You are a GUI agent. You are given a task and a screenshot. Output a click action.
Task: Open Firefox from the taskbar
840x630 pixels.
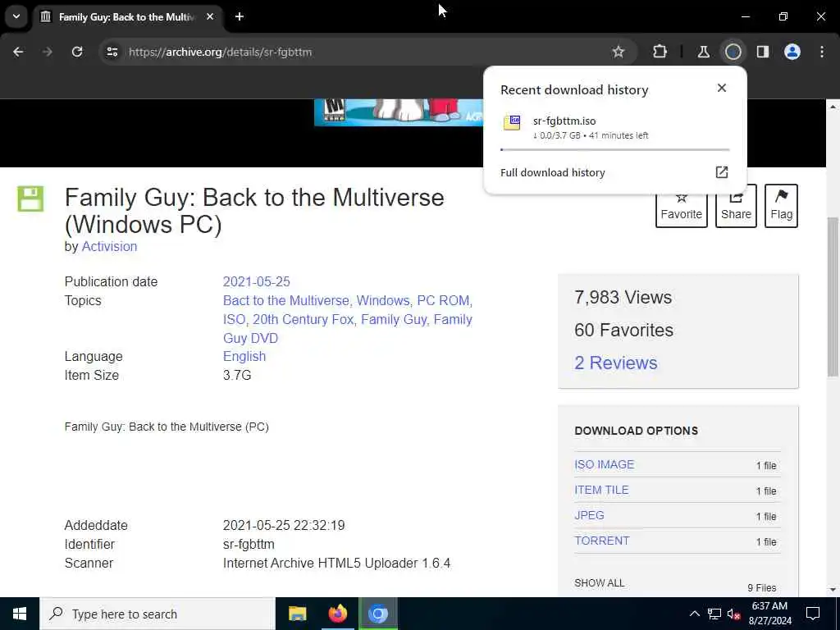[x=337, y=614]
